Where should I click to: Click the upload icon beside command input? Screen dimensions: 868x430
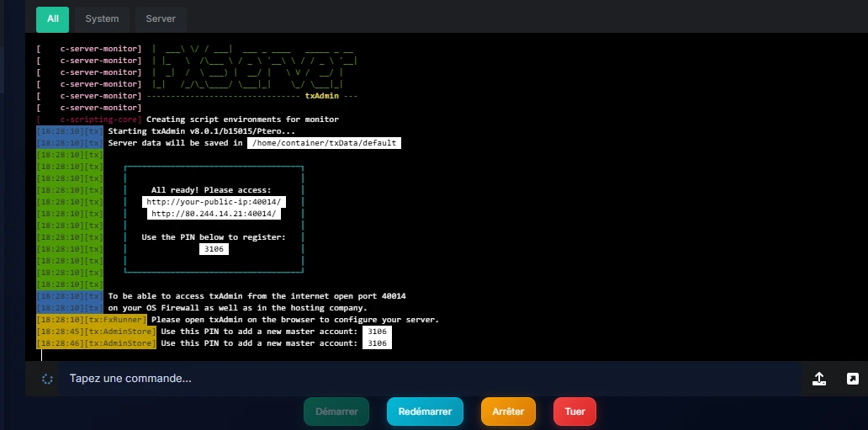click(x=818, y=379)
